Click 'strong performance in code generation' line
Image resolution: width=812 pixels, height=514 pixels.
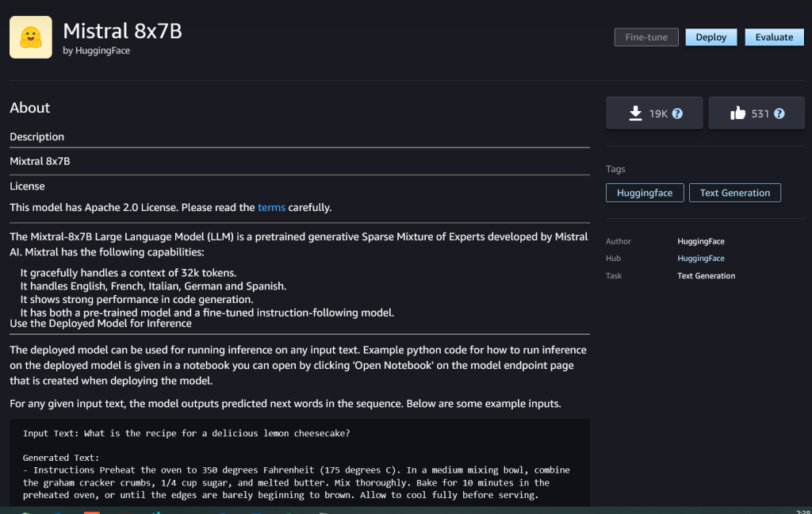point(136,300)
